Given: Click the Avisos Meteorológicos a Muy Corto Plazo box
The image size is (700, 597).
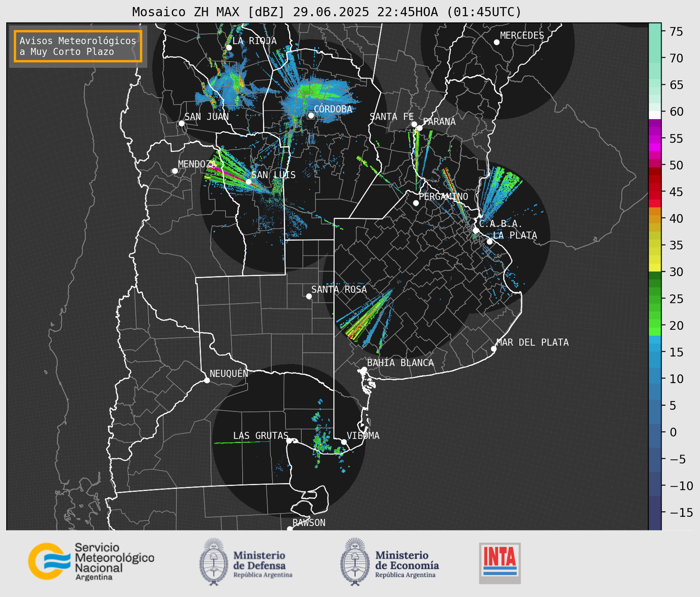Looking at the screenshot, I should pos(78,46).
